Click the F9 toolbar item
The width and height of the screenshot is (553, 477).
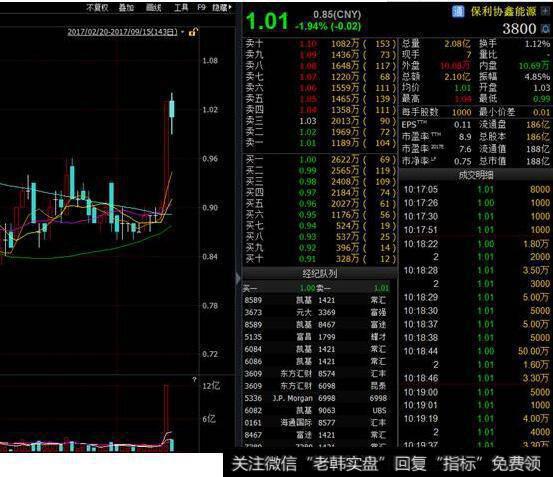point(201,7)
